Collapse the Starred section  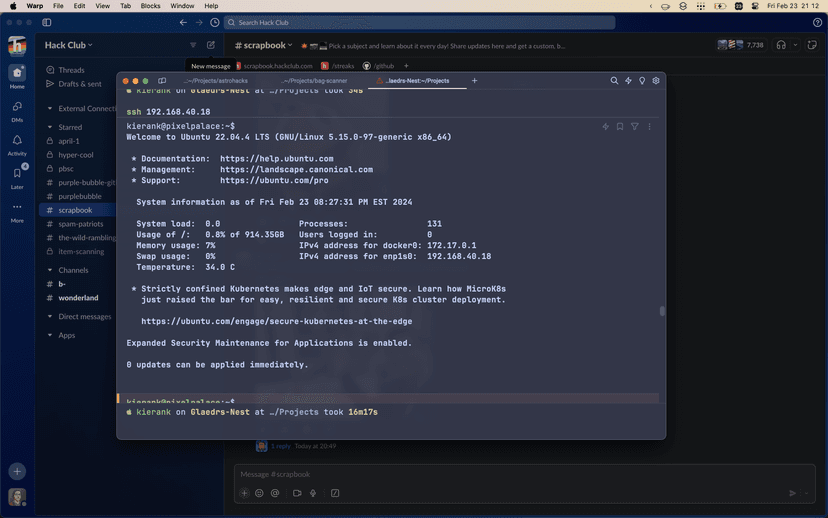[x=50, y=127]
